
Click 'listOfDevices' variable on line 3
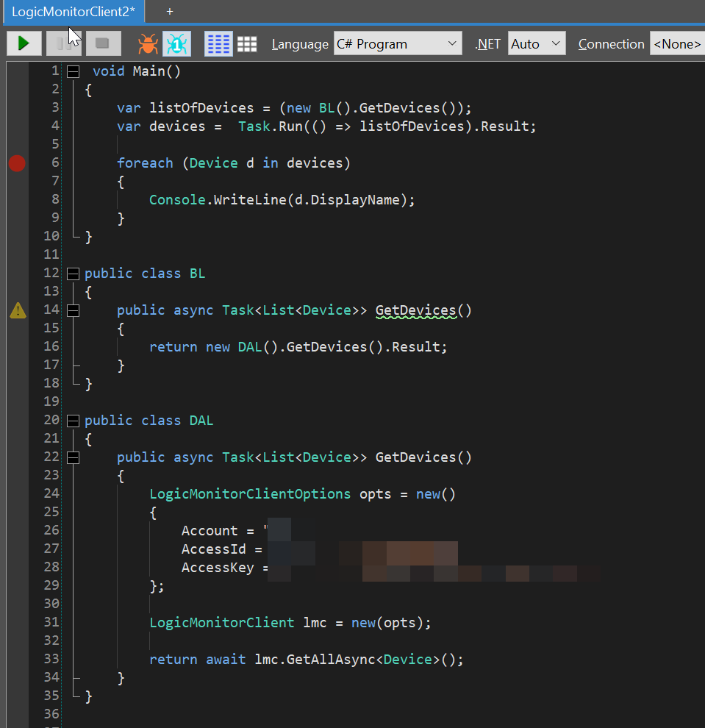201,107
